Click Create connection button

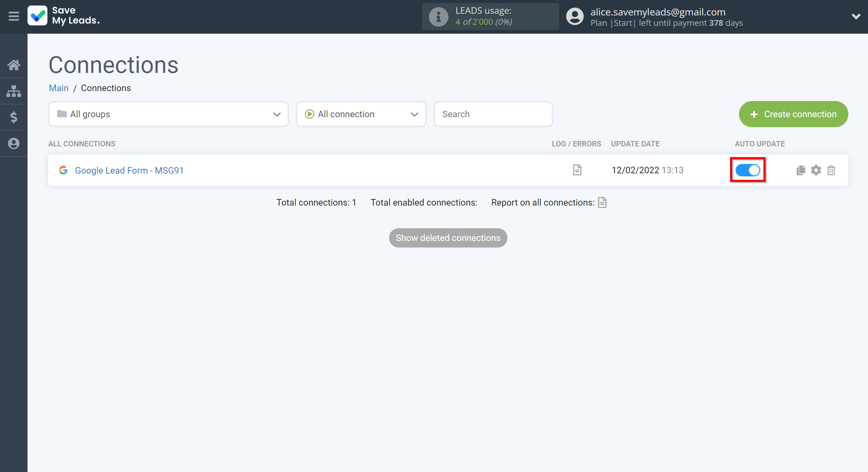tap(794, 114)
